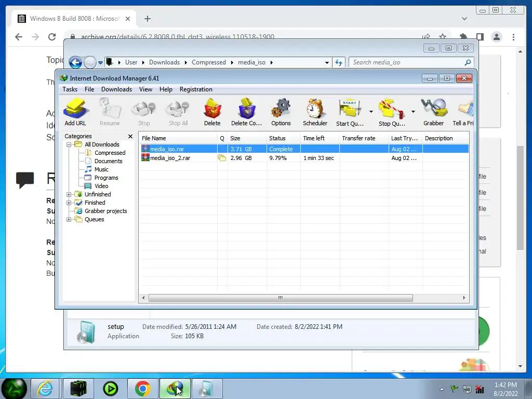Click Downloads in Explorer address path
Viewport: 532px width, 399px height.
point(164,62)
